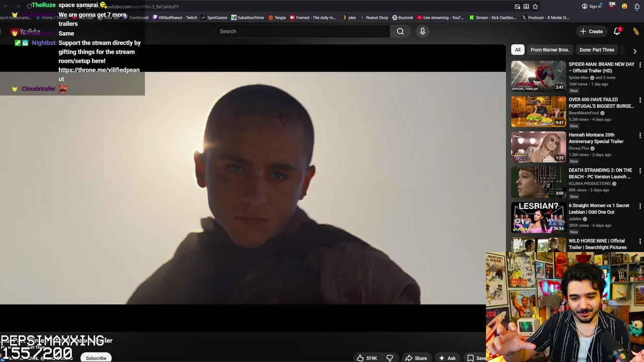Bookmark this page with star icon
The height and width of the screenshot is (362, 644).
tap(535, 7)
